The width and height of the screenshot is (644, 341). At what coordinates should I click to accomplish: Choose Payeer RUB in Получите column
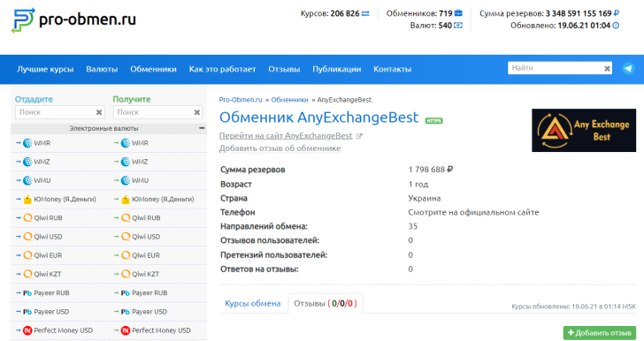coord(149,293)
